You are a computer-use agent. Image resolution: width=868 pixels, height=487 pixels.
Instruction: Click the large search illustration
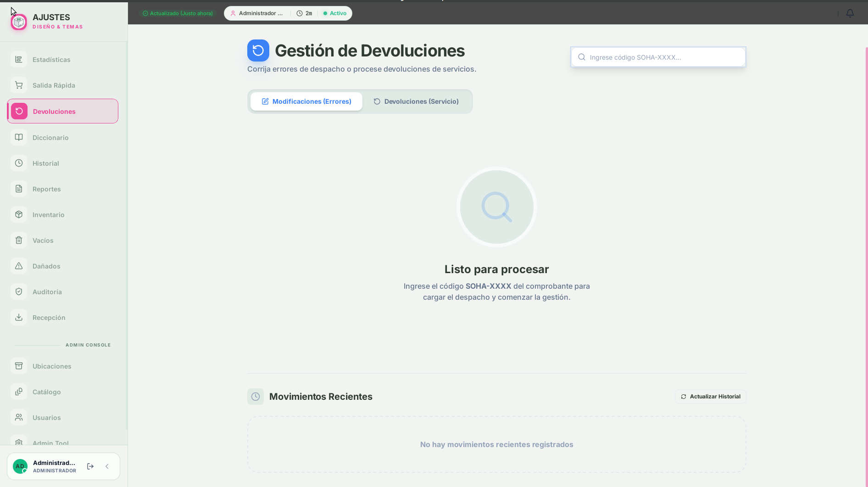pyautogui.click(x=497, y=207)
